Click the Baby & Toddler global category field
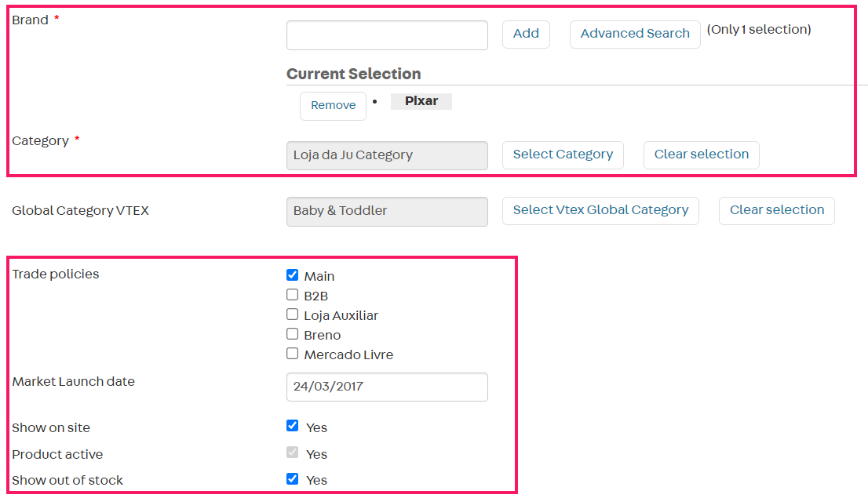Screen dimensions: 868x498 coord(387,211)
